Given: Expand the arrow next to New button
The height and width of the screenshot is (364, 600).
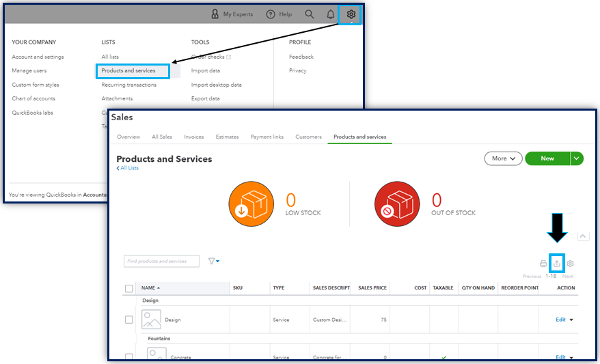Looking at the screenshot, I should pos(577,158).
